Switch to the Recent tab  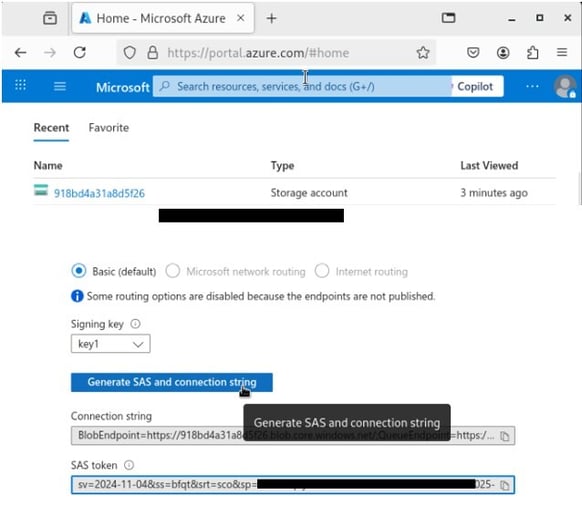click(x=51, y=128)
